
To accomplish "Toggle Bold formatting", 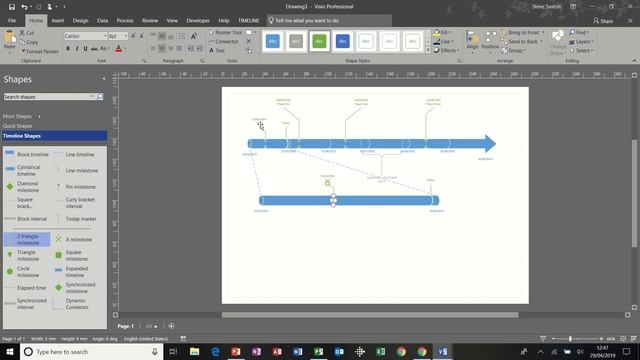I will coord(68,49).
